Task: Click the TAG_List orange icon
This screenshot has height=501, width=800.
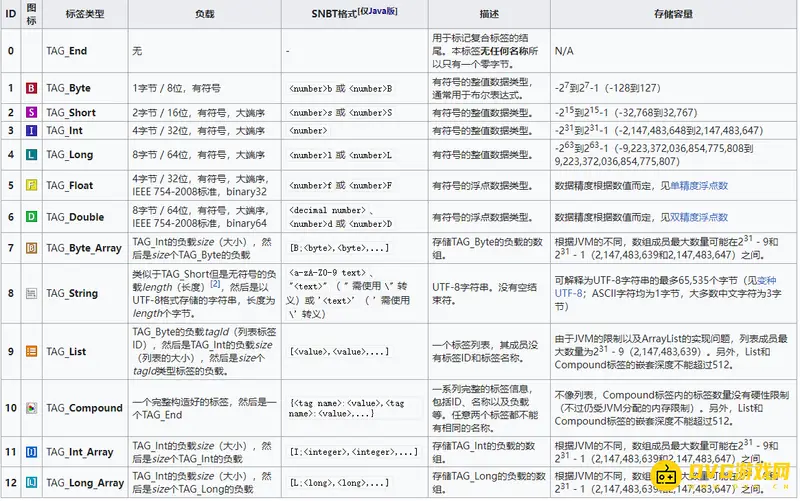Action: click(x=31, y=351)
